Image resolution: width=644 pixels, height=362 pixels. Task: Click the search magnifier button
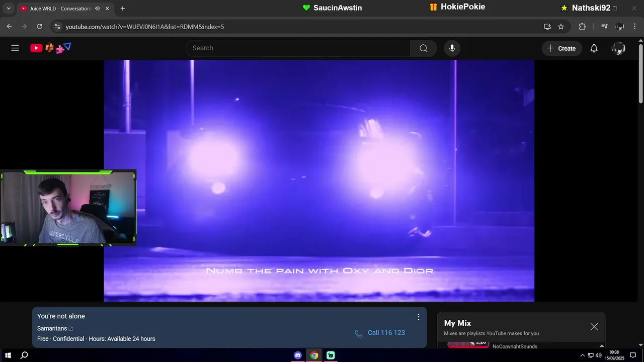click(424, 48)
